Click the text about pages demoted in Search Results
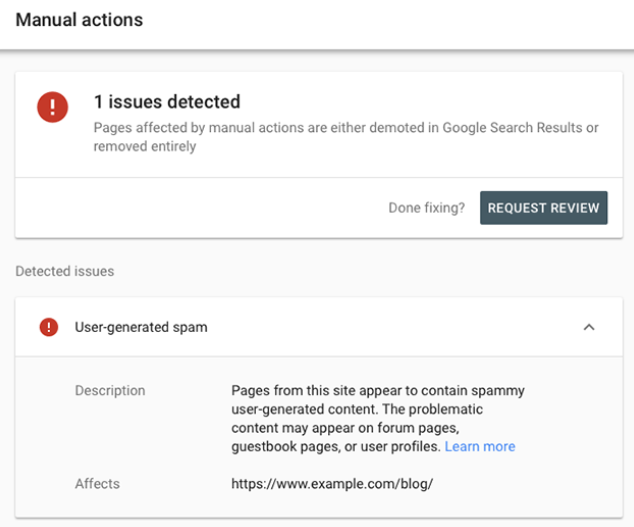The height and width of the screenshot is (527, 634). point(346,128)
